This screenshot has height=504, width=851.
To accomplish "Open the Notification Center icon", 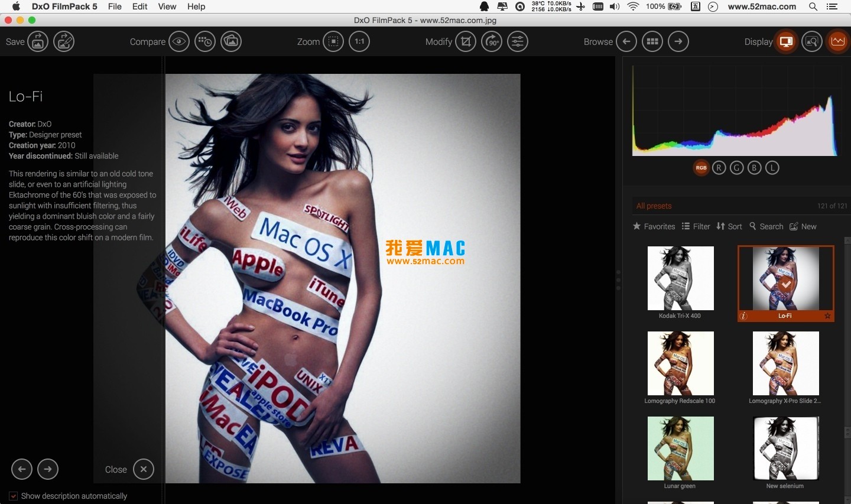I will [832, 6].
